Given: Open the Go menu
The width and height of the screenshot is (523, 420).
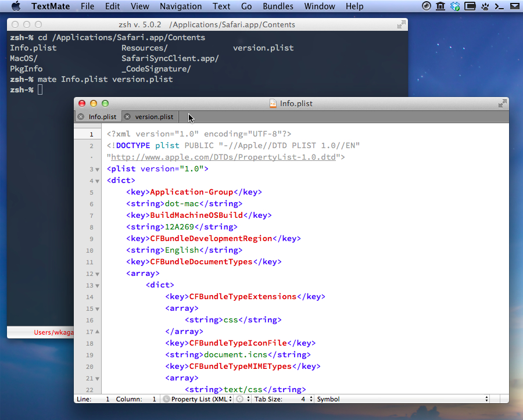Looking at the screenshot, I should click(246, 6).
